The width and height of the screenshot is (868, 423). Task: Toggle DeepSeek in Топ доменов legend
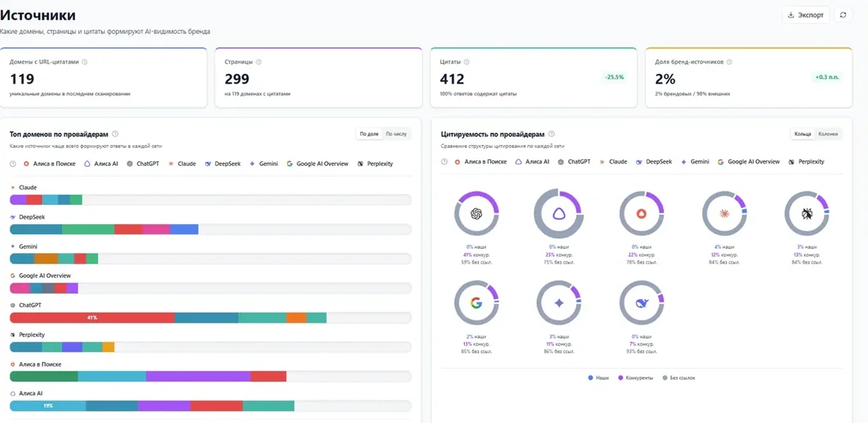pyautogui.click(x=223, y=164)
